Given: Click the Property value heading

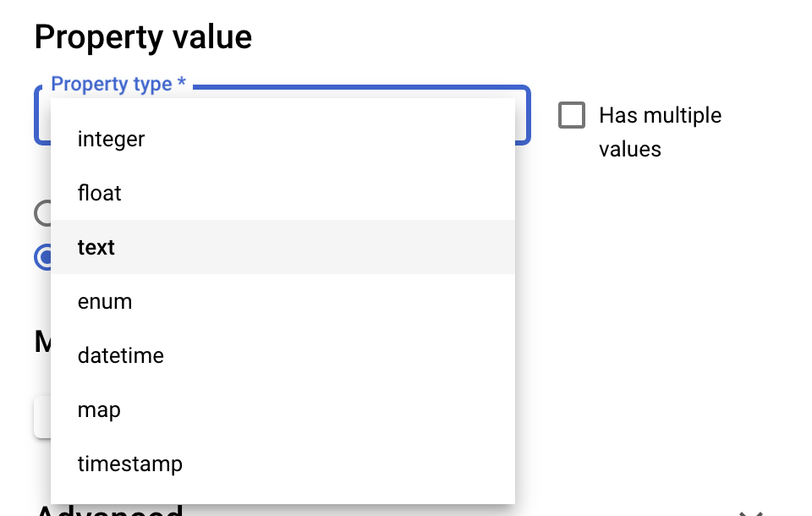Looking at the screenshot, I should (x=143, y=37).
